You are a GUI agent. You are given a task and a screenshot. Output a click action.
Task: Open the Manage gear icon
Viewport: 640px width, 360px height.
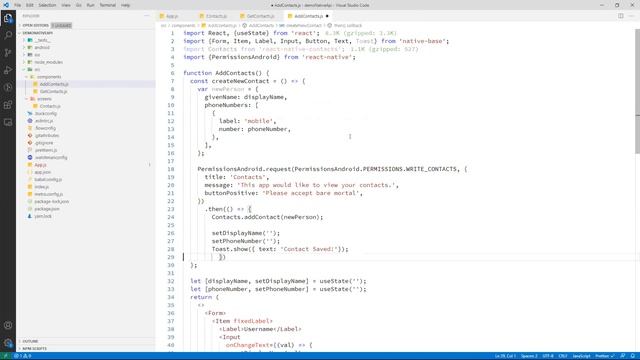pyautogui.click(x=8, y=343)
